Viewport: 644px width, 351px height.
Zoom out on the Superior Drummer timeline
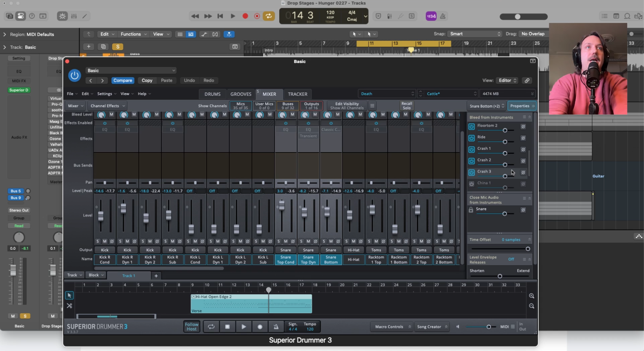(x=532, y=306)
